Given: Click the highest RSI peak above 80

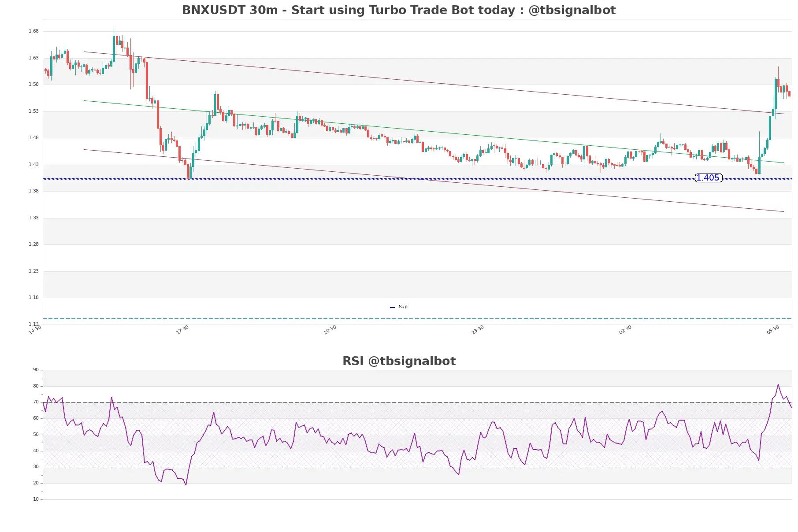Looking at the screenshot, I should pyautogui.click(x=778, y=384).
